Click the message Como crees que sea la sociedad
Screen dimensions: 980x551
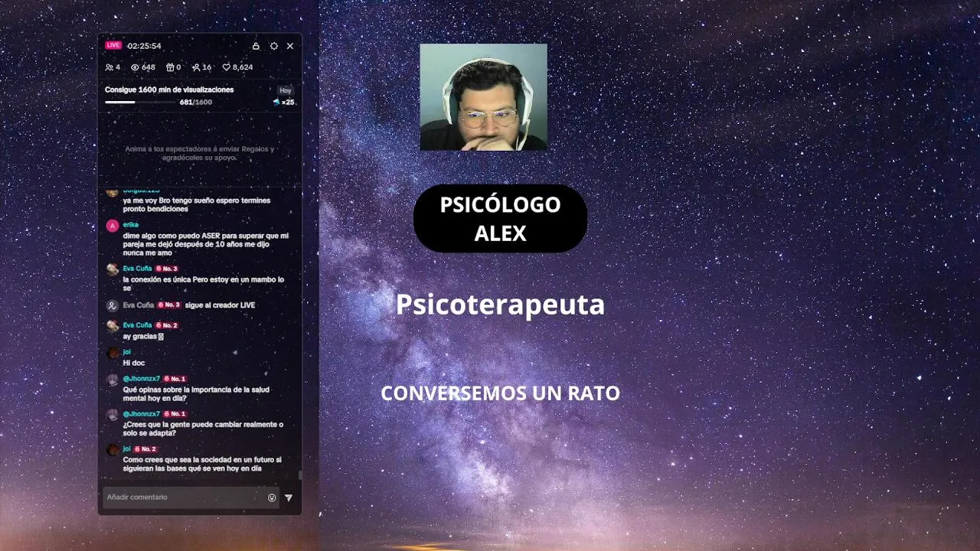tap(202, 464)
